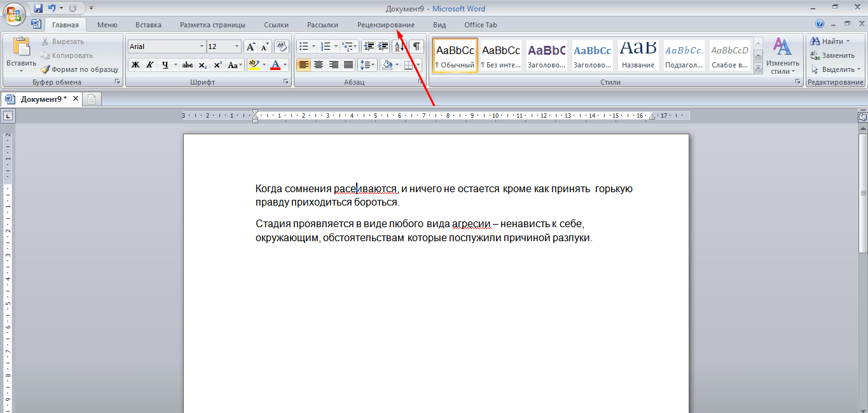Increase font size with Grow Font icon

point(251,46)
